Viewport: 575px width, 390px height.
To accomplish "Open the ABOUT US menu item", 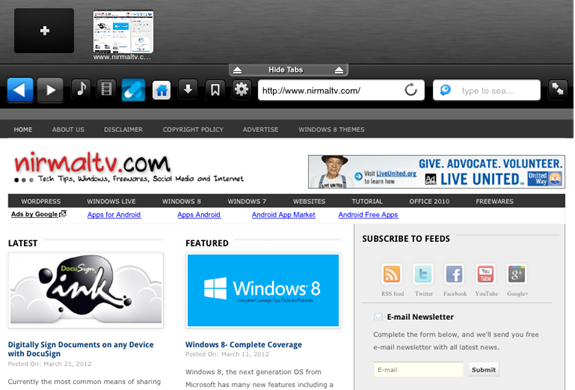I will click(x=68, y=129).
